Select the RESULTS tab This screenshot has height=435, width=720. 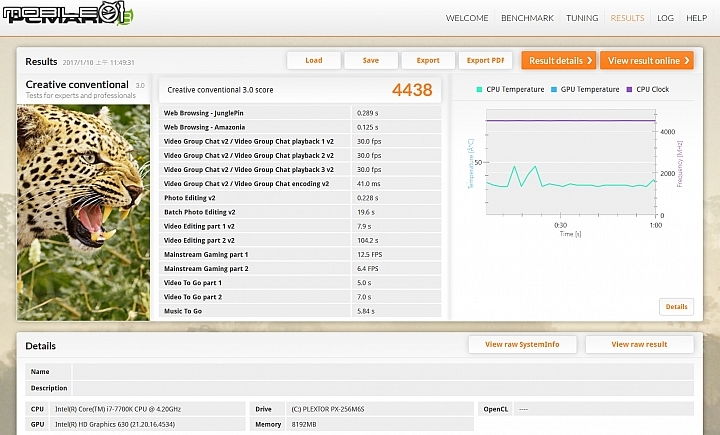[627, 18]
